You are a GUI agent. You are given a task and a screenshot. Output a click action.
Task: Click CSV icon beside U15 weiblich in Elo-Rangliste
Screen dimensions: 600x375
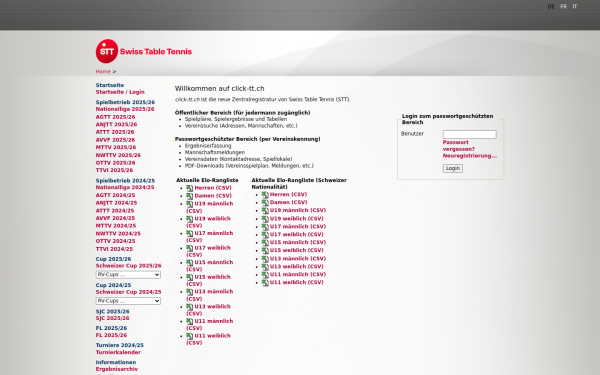[x=189, y=277]
